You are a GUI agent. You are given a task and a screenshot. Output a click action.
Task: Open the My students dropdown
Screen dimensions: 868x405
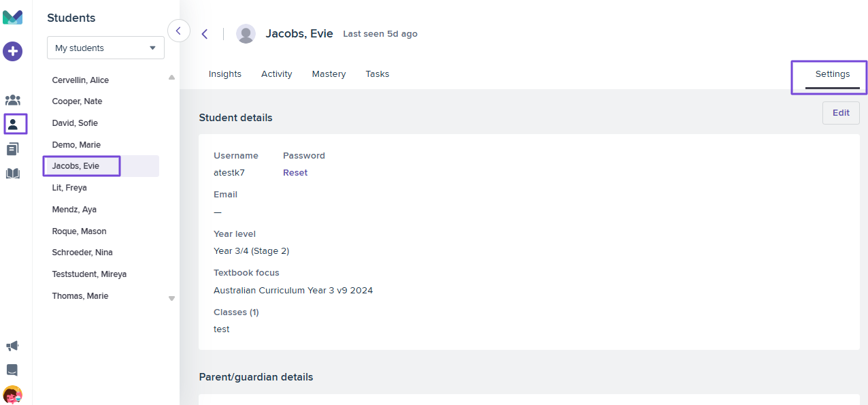pyautogui.click(x=105, y=48)
